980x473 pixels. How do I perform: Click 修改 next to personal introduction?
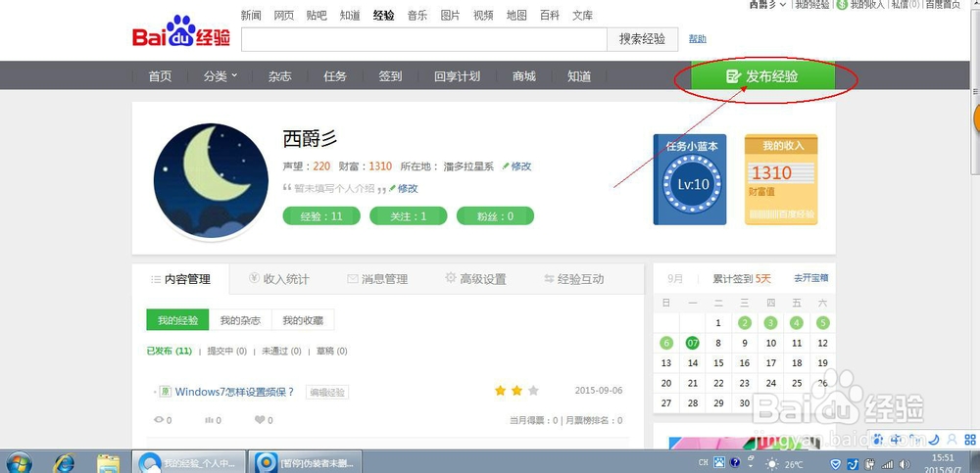click(x=407, y=188)
